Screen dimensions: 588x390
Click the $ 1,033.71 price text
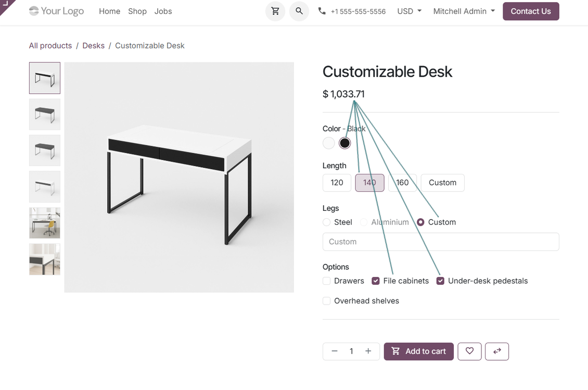343,94
